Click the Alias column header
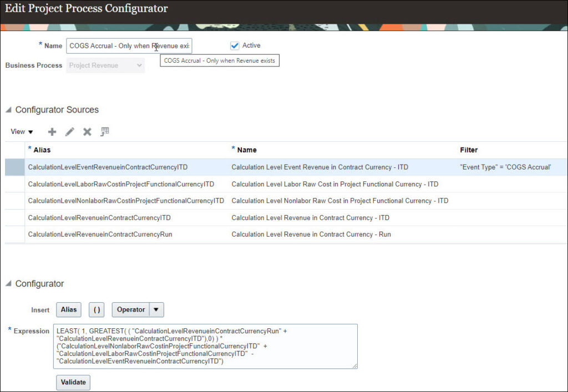Image resolution: width=568 pixels, height=392 pixels. point(42,150)
